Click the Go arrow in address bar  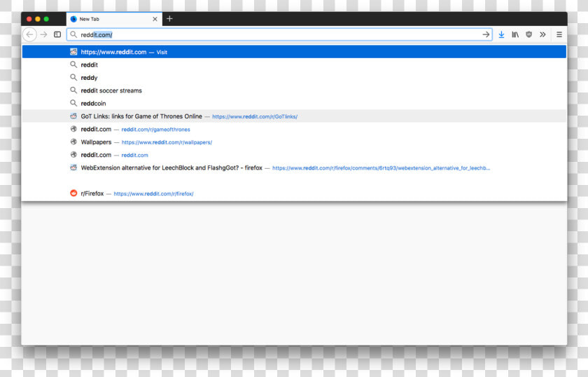pos(486,34)
